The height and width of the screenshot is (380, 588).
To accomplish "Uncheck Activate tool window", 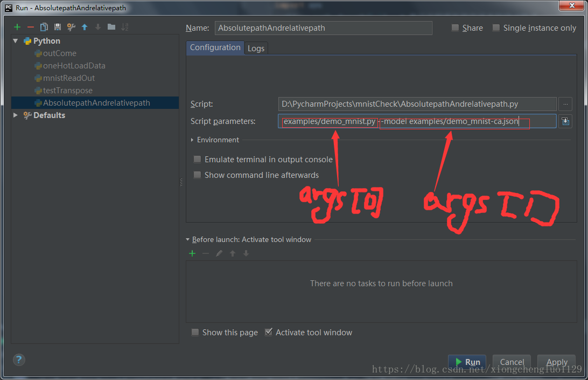I will (269, 332).
